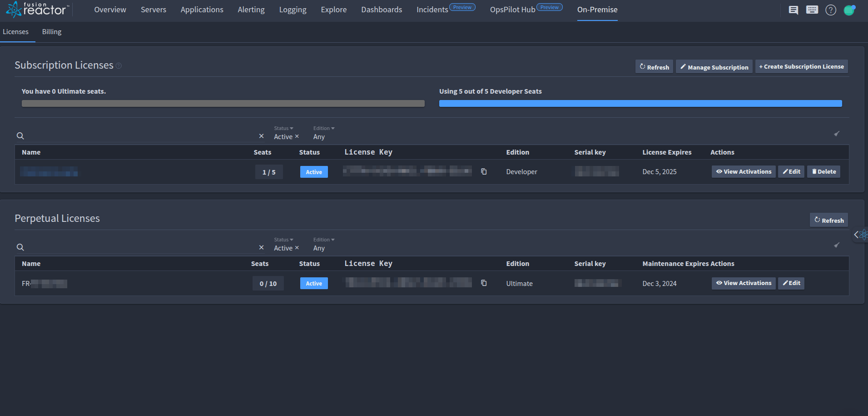Click the Developer Seats usage bar
The image size is (868, 416).
(640, 103)
